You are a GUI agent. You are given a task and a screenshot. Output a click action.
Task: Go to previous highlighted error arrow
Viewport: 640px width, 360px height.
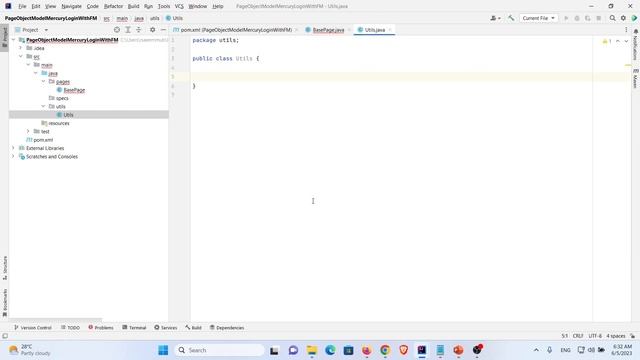click(x=618, y=41)
